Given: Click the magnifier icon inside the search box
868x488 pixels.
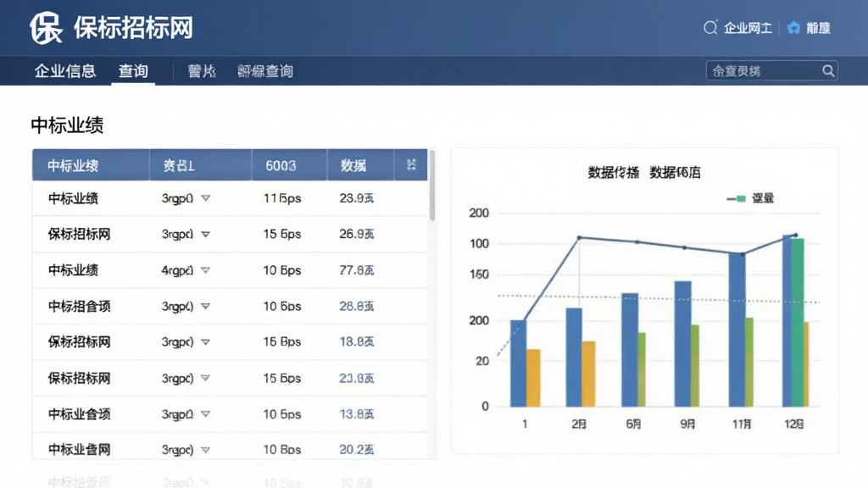Looking at the screenshot, I should [x=828, y=71].
